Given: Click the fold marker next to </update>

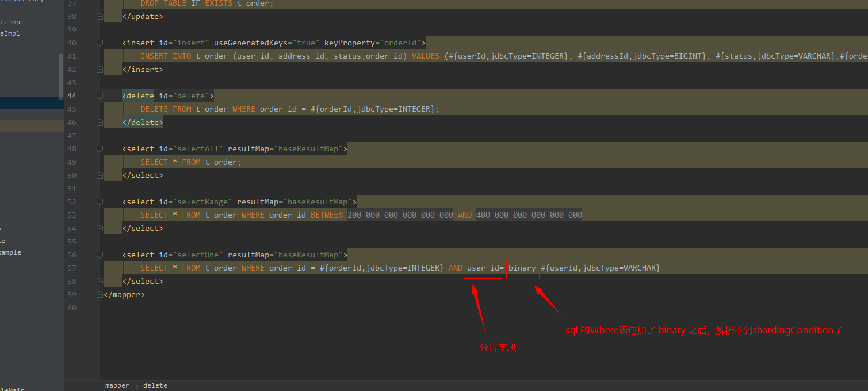Looking at the screenshot, I should pos(99,16).
